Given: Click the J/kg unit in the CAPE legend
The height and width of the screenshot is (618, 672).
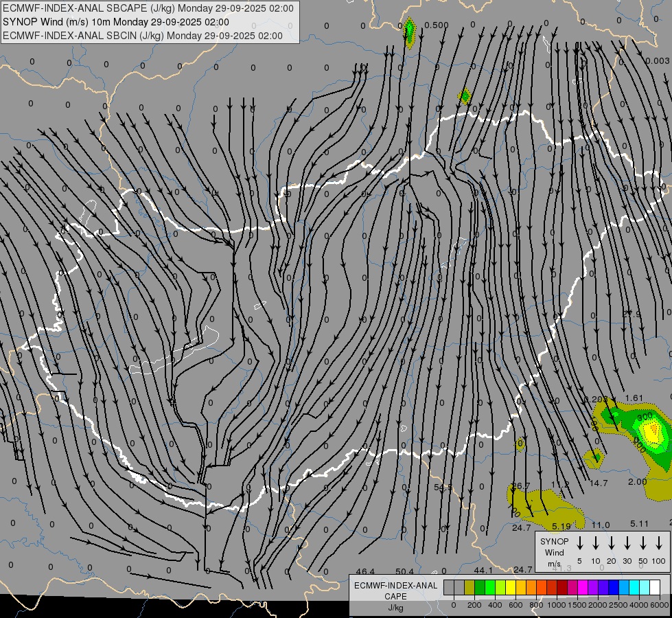Looking at the screenshot, I should (395, 608).
